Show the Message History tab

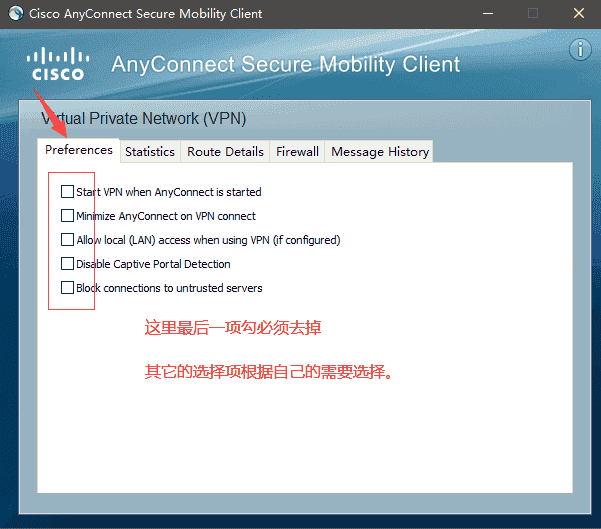[x=380, y=152]
